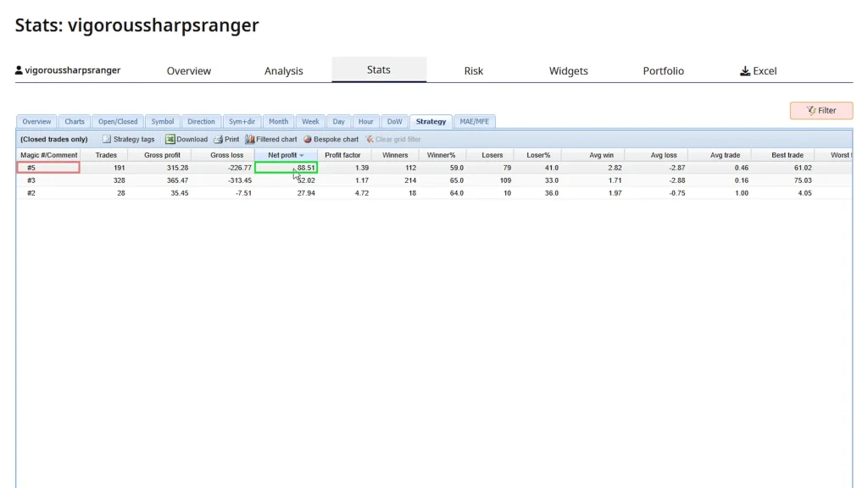Open the Analysis section
This screenshot has height=488, width=868.
(x=283, y=71)
